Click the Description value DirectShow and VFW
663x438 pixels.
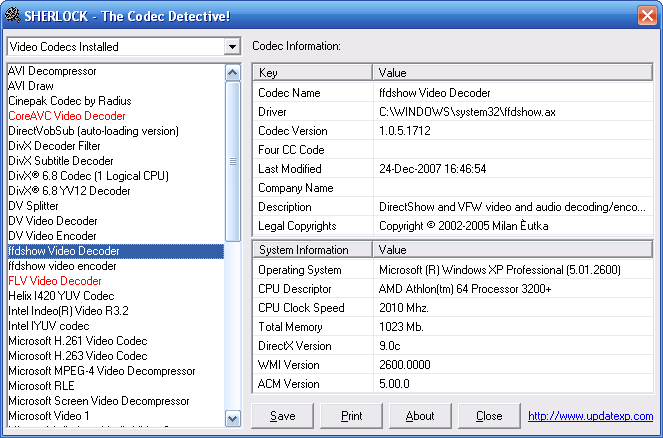click(512, 207)
